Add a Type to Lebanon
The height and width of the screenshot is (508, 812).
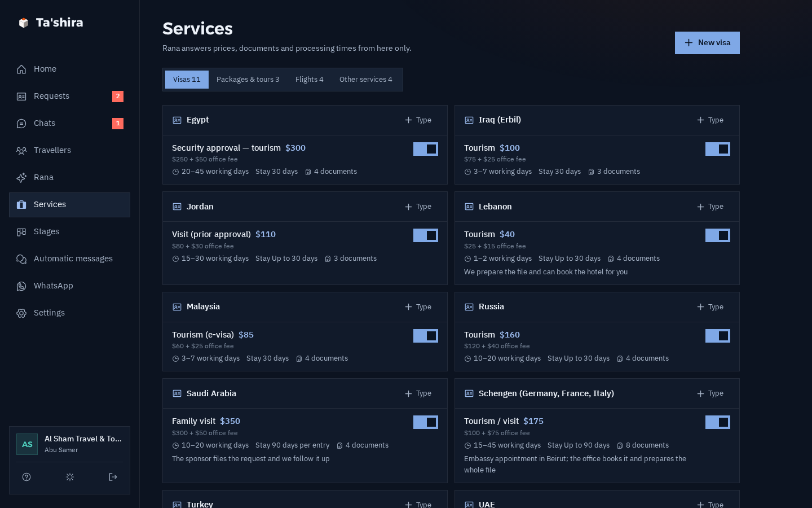coord(710,207)
